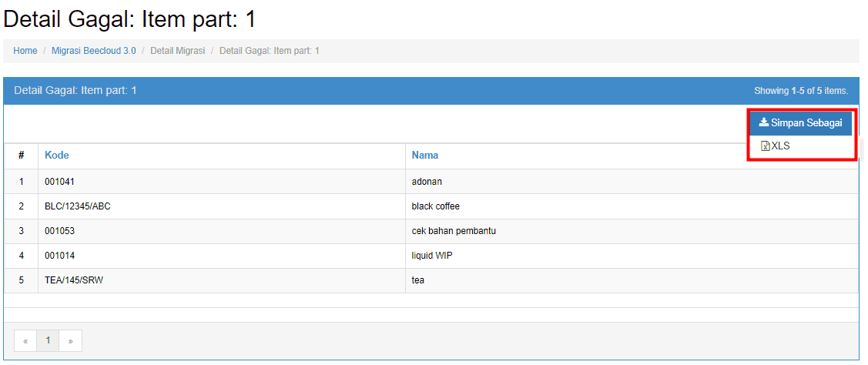Select page 1 in pagination
The image size is (868, 365).
tap(49, 341)
